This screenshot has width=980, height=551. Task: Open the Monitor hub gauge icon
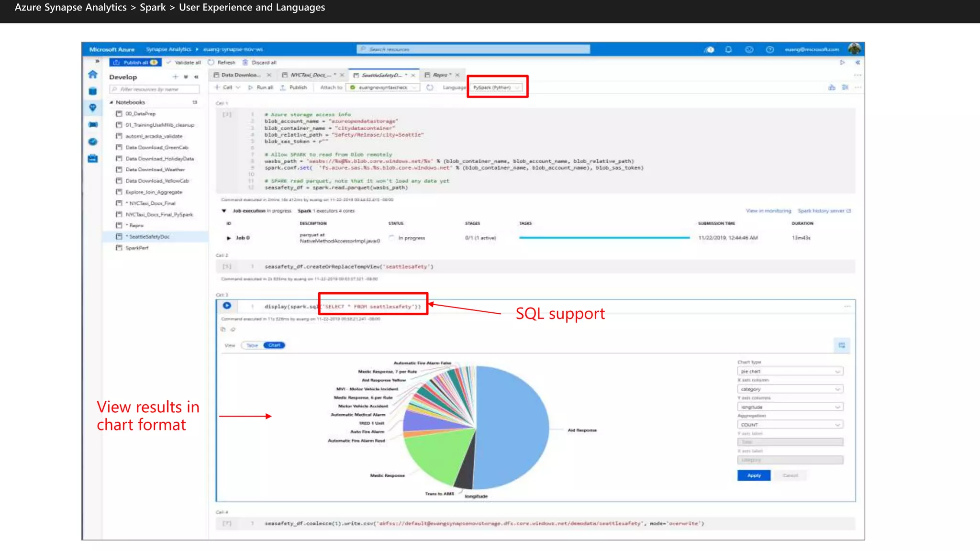93,142
